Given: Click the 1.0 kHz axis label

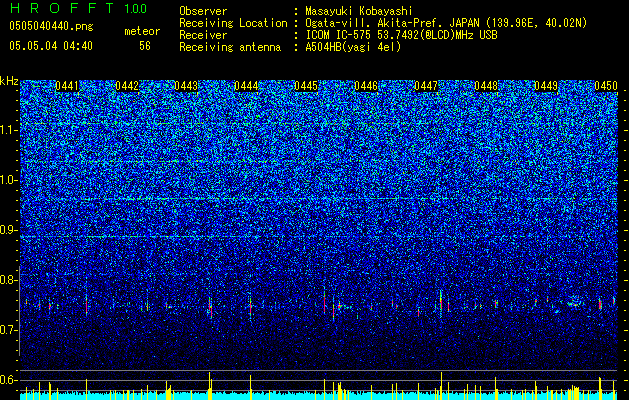Looking at the screenshot, I should pos(8,180).
